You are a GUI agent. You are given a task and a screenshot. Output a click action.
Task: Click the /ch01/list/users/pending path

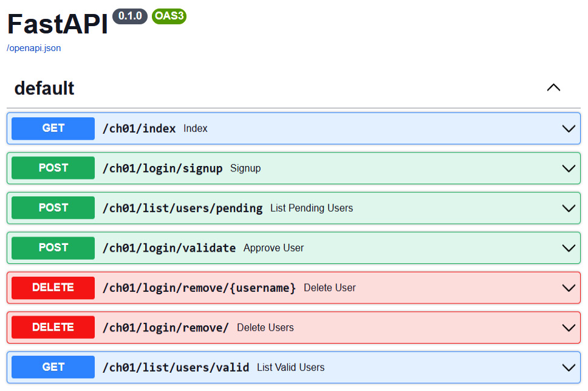(183, 208)
